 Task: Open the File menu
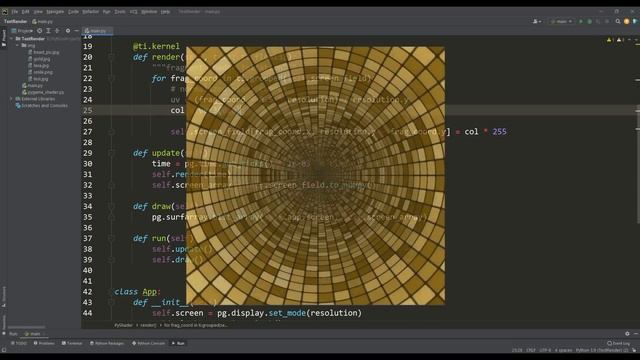[x=15, y=12]
